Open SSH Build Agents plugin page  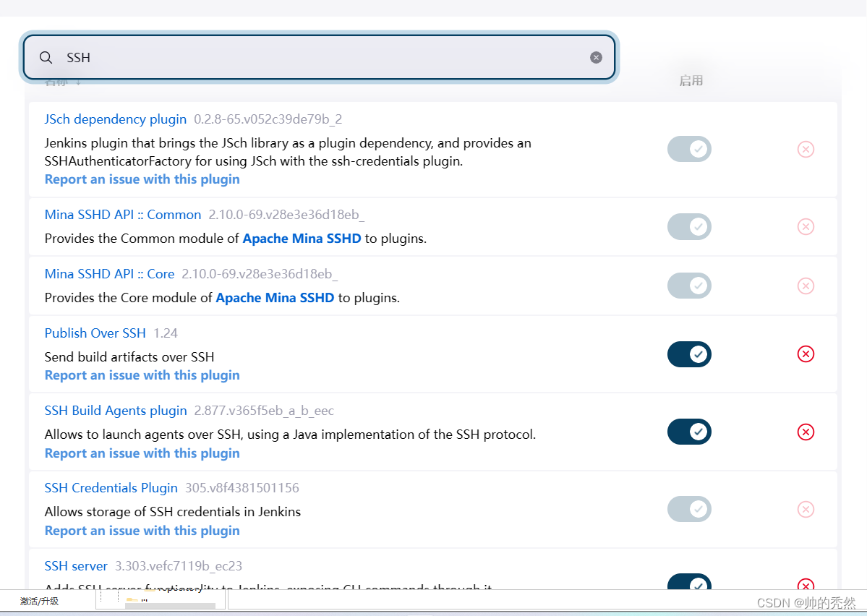pos(116,411)
